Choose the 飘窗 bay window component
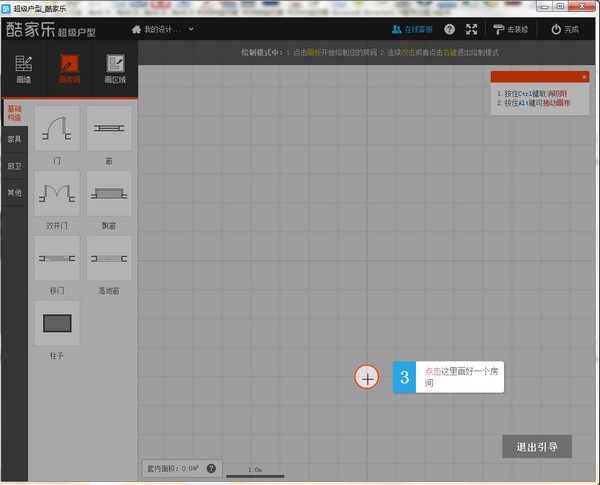The height and width of the screenshot is (485, 600). coord(108,193)
